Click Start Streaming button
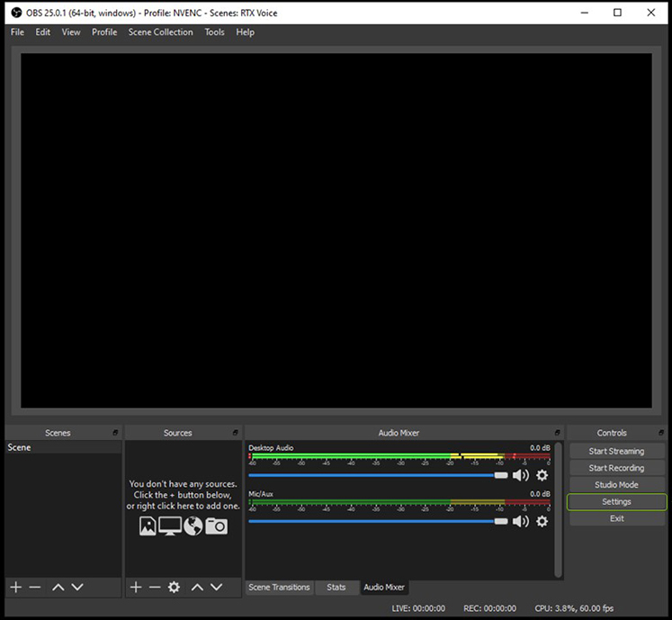 pos(616,451)
